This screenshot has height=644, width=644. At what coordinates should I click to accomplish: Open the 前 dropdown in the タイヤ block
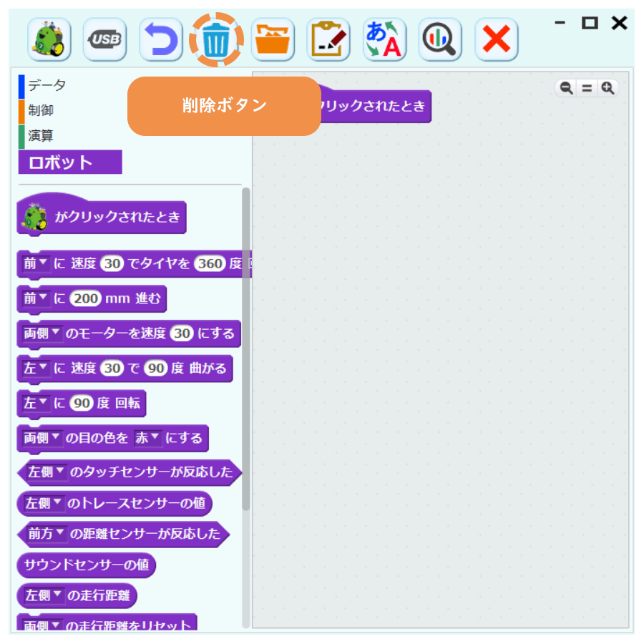[x=35, y=263]
